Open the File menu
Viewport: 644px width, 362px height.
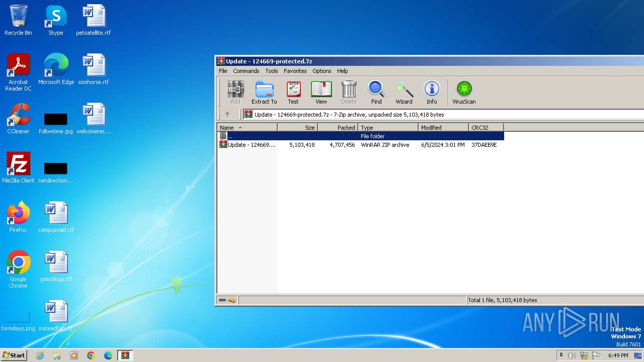(x=223, y=71)
